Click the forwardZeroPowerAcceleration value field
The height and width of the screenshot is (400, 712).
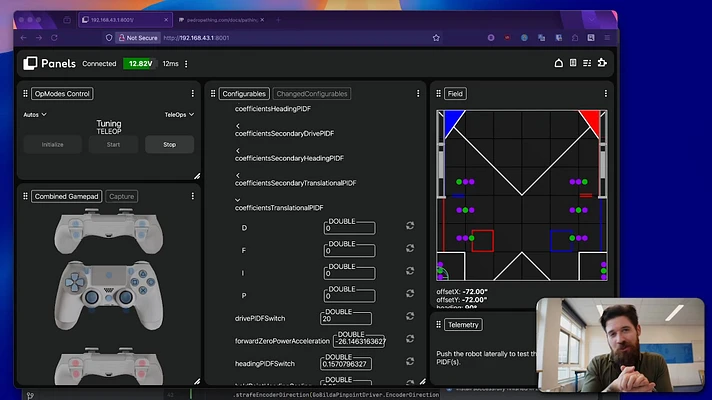tap(359, 341)
